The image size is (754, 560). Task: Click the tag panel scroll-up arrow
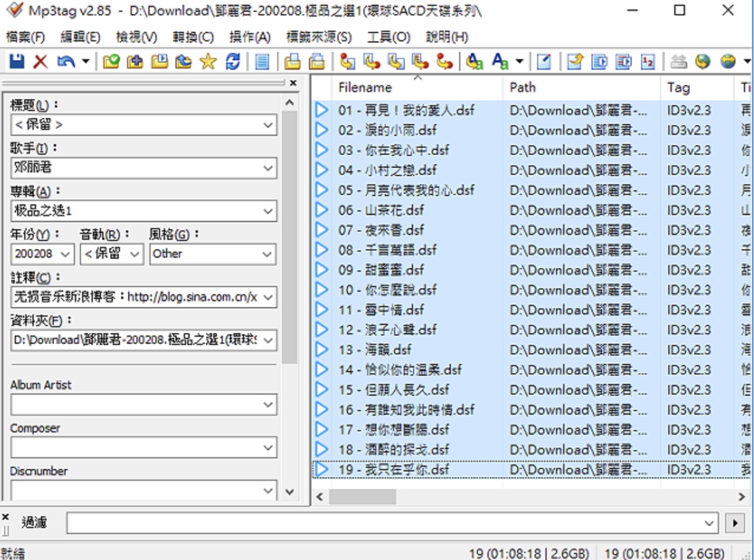[290, 103]
